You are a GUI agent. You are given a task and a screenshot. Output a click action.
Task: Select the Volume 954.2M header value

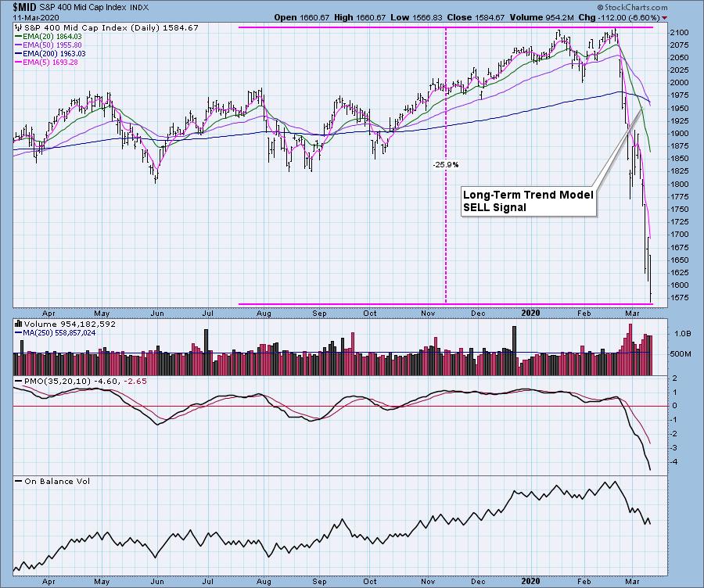tap(541, 17)
